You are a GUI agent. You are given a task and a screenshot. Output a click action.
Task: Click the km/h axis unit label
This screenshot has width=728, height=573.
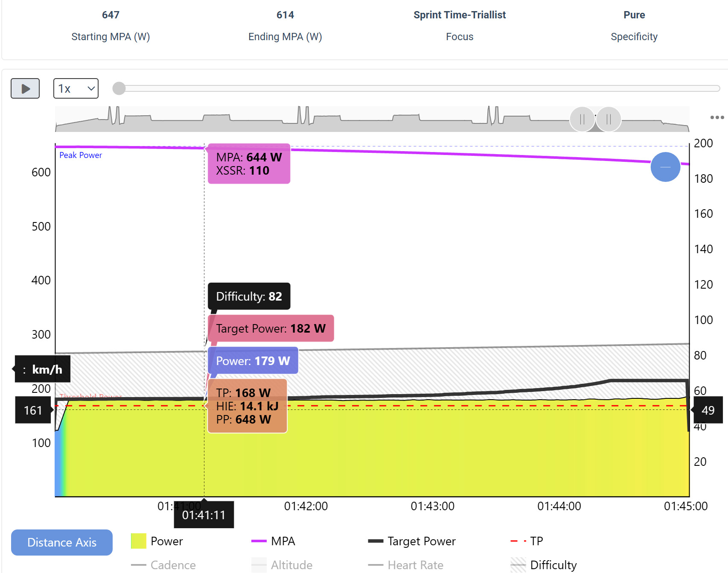point(43,369)
